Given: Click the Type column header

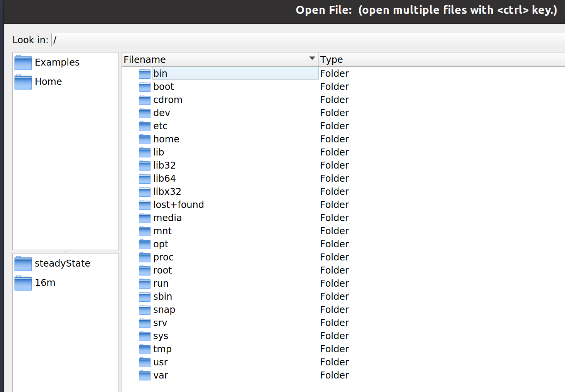Looking at the screenshot, I should (x=332, y=59).
